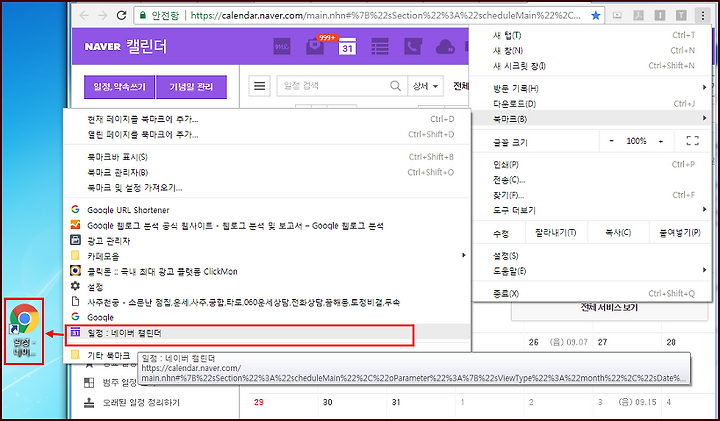
Task: Open the gear 설정 bookmark
Action: click(267, 287)
